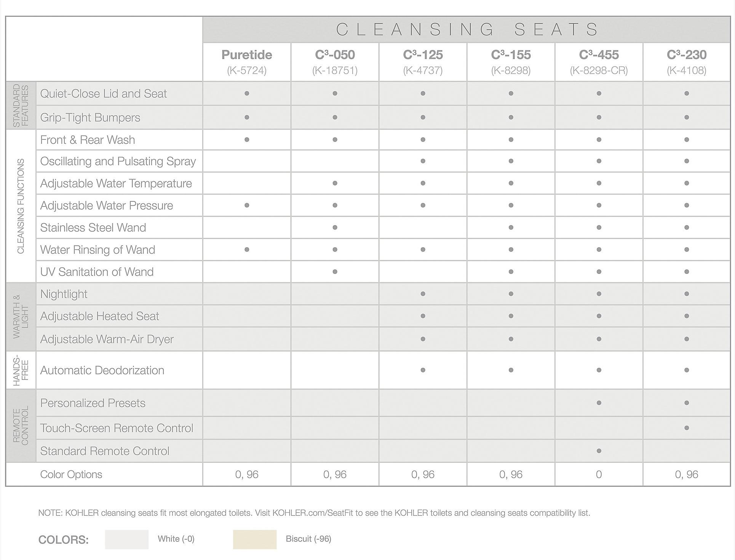Click the Water Rinsing of Wand dot for Puretide

pyautogui.click(x=247, y=250)
